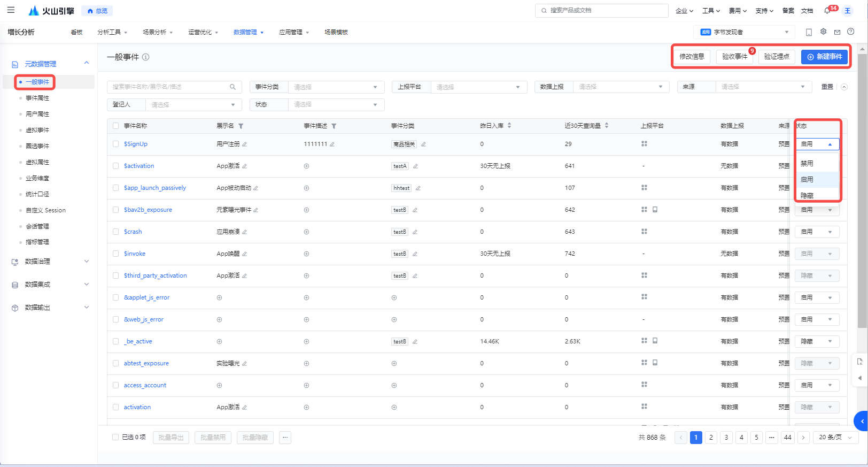Open the 登记人 filter dropdown
The image size is (868, 467).
click(193, 105)
